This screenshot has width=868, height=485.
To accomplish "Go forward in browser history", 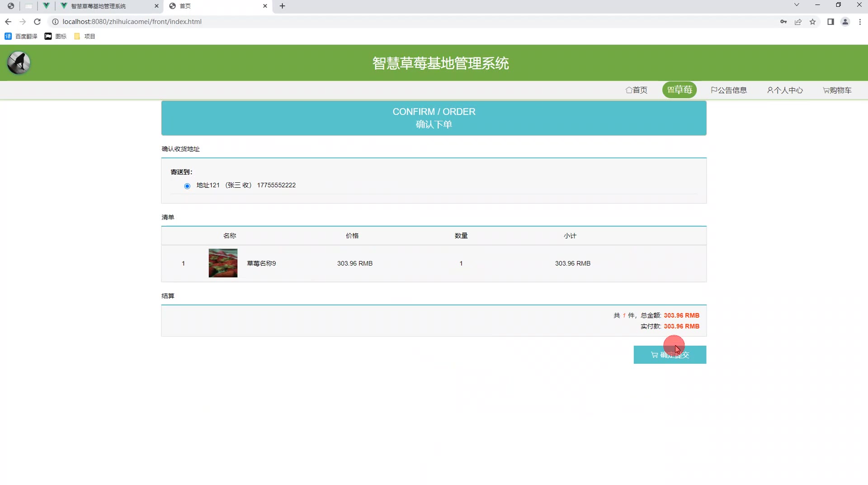I will [23, 22].
